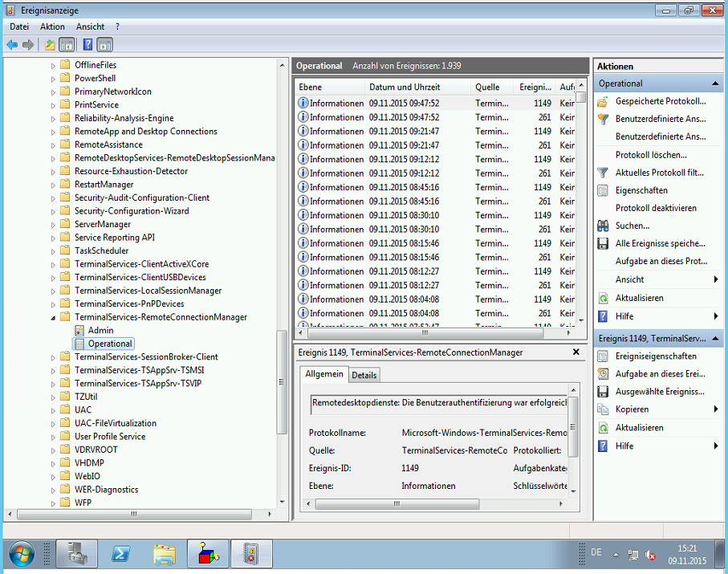Click the Kopieren icon

pos(603,409)
